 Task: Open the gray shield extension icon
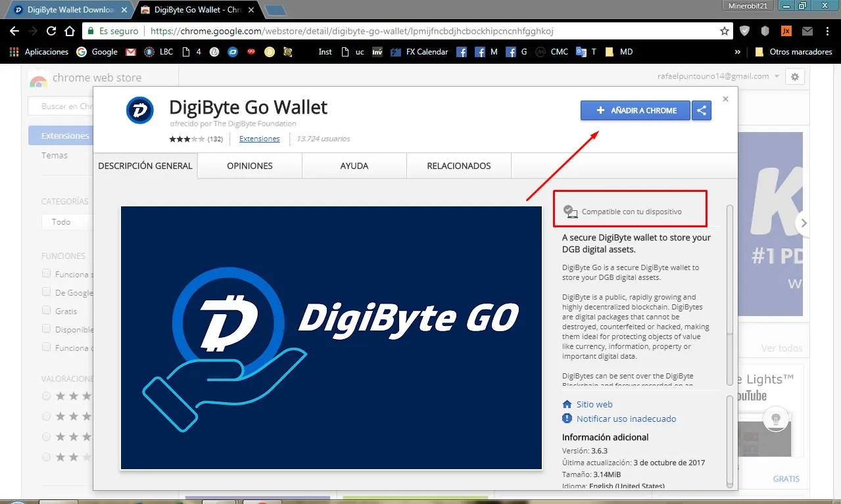click(x=765, y=31)
